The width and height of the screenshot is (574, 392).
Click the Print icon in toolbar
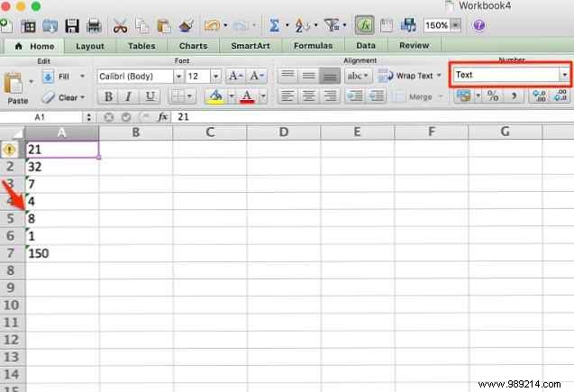pos(94,25)
